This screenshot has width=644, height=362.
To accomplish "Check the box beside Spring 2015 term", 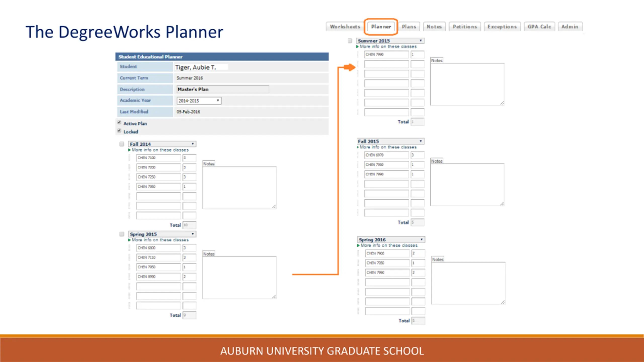I will tap(122, 234).
